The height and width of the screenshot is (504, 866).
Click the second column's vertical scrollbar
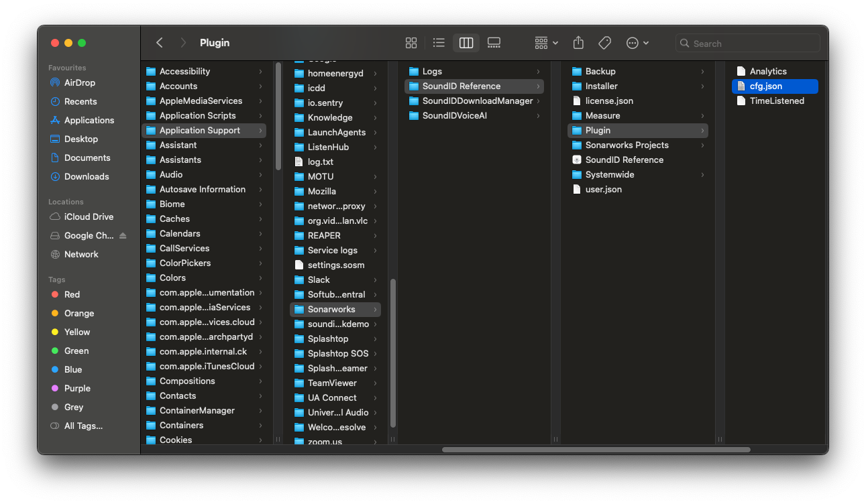[393, 353]
